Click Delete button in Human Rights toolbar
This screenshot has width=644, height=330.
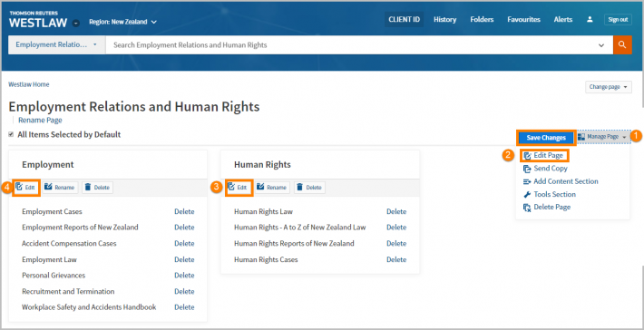tap(309, 188)
